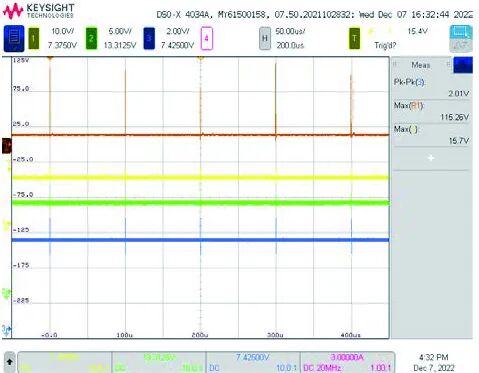479x373 pixels.
Task: Click the channel 2 offset 13.3125V
Action: (x=120, y=45)
